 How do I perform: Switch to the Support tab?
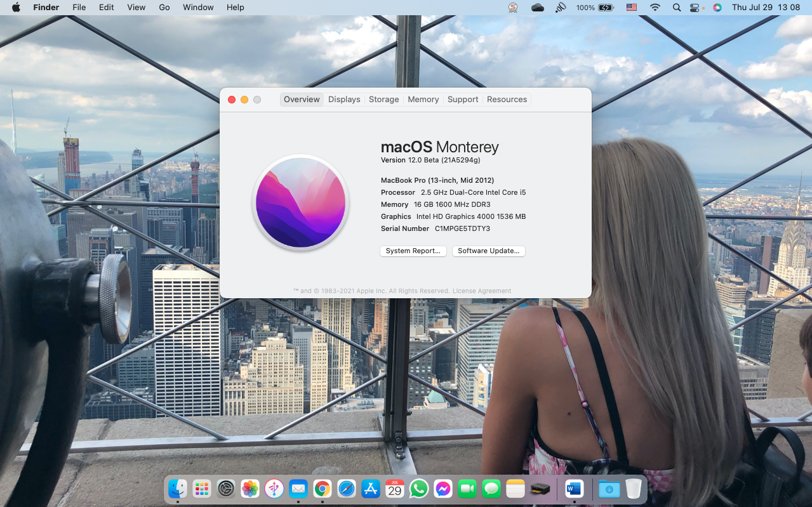pyautogui.click(x=463, y=100)
